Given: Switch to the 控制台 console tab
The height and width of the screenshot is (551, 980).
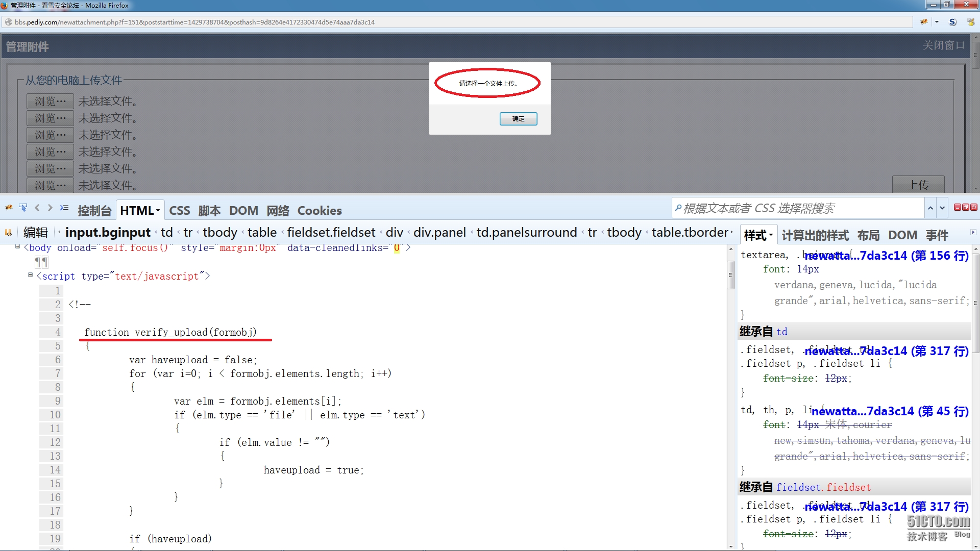Looking at the screenshot, I should 94,211.
